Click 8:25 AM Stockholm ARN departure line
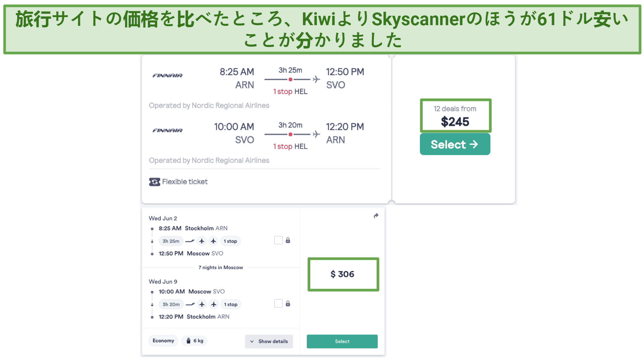This screenshot has width=644, height=359. [x=193, y=228]
